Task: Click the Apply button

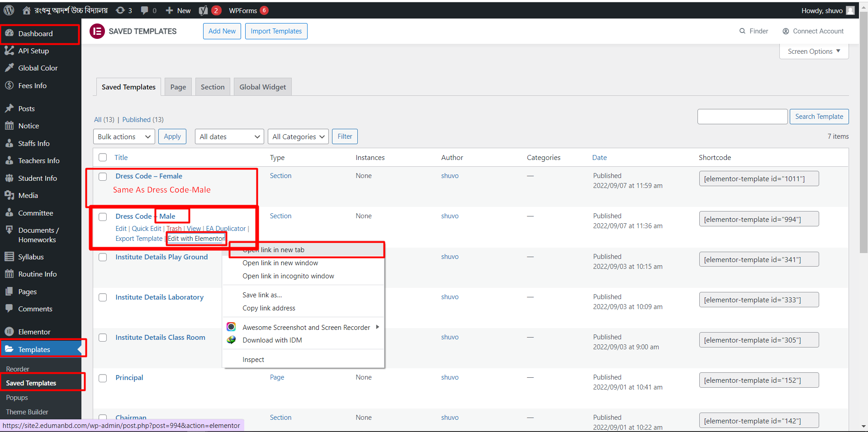Action: click(x=172, y=136)
